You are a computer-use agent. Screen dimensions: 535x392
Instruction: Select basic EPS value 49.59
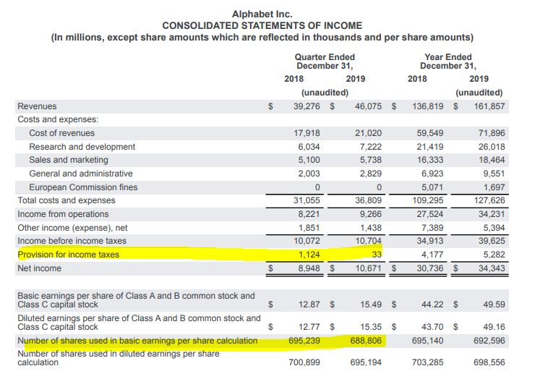[494, 304]
